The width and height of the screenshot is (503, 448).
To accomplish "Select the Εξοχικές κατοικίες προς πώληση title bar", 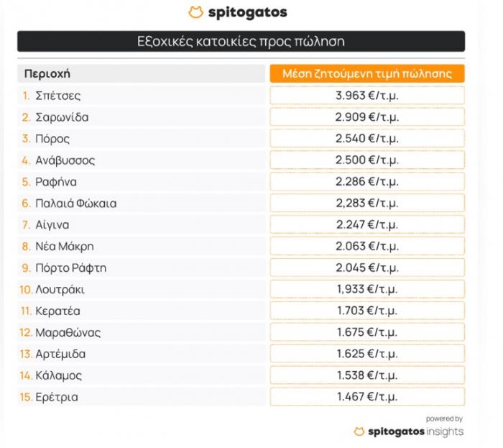I will pyautogui.click(x=241, y=41).
